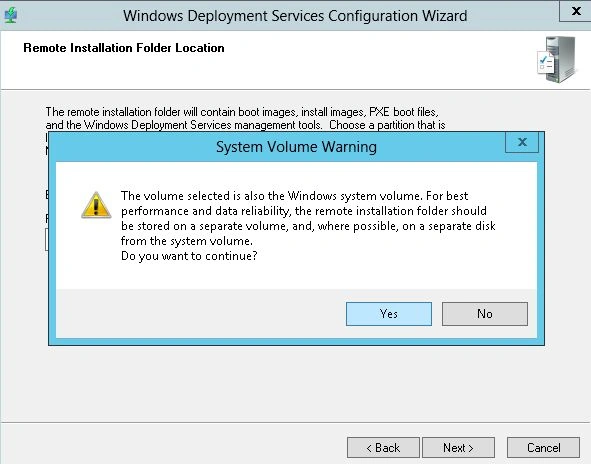
Task: Click the "Do you want to continue?" text
Action: pyautogui.click(x=189, y=256)
